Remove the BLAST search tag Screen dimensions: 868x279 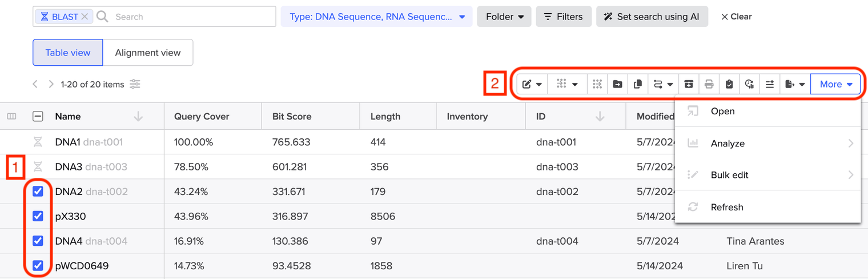[x=85, y=17]
